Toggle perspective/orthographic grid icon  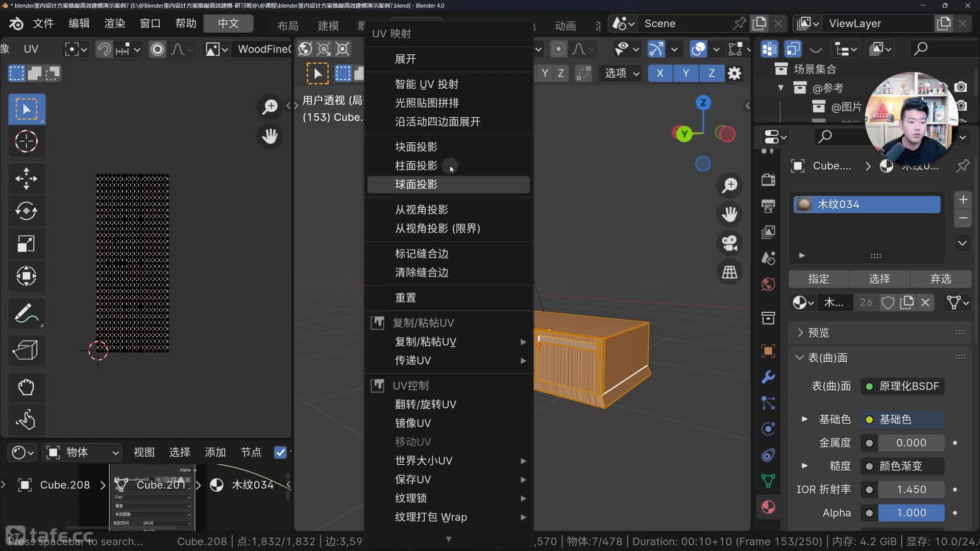tap(729, 272)
